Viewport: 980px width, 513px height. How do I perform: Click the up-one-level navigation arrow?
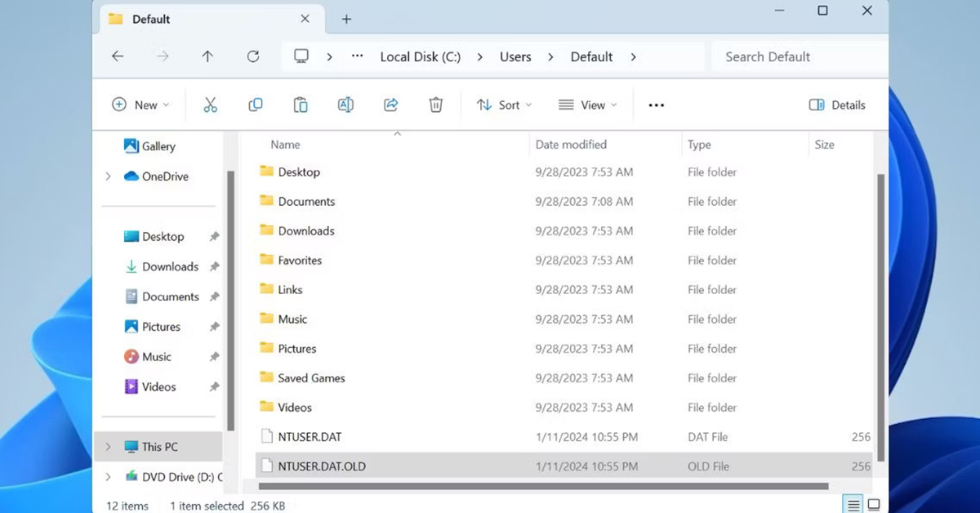coord(207,56)
